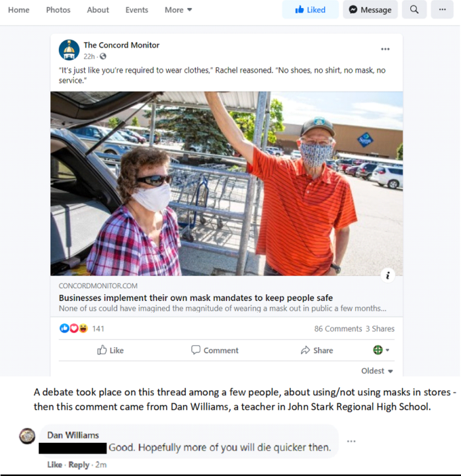
Task: Click Dan Williams profile avatar
Action: 27,436
